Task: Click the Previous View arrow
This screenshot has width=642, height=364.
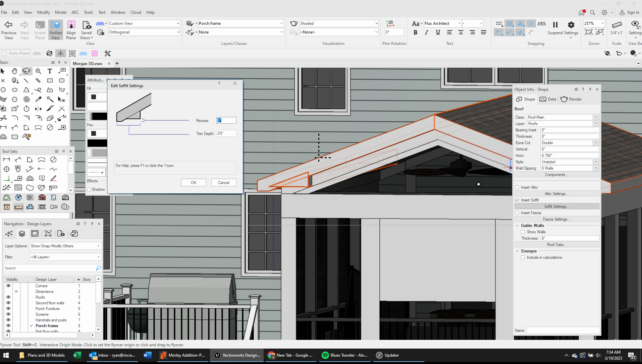Action: pos(8,25)
